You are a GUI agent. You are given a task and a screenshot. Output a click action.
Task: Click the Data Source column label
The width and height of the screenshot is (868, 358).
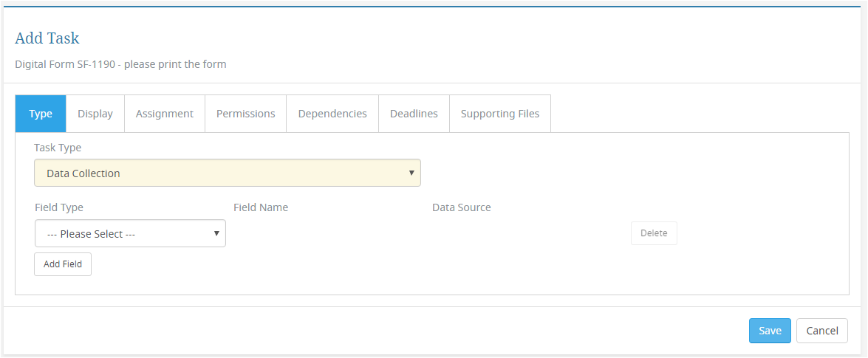462,207
